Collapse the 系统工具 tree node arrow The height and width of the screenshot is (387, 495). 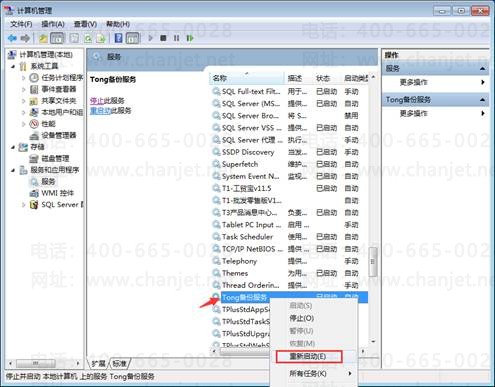pyautogui.click(x=13, y=66)
